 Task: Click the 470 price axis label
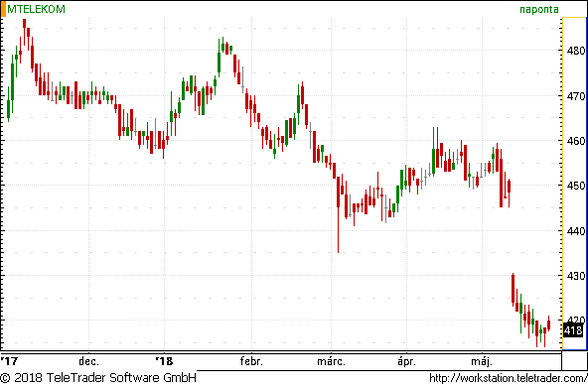pos(576,96)
